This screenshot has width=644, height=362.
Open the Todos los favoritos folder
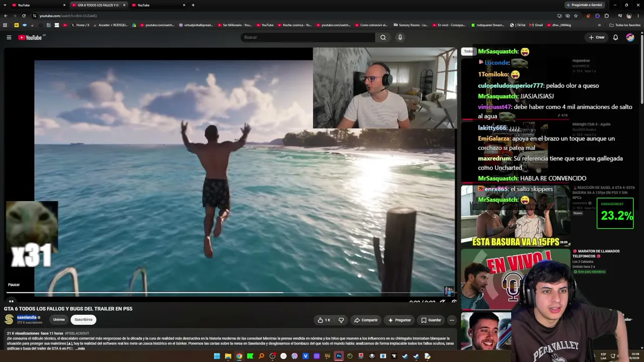[x=625, y=25]
